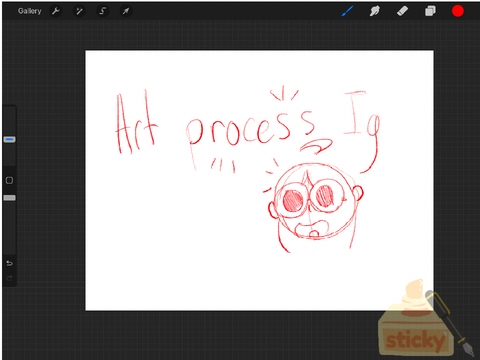The height and width of the screenshot is (360, 480).
Task: Activate the Selection S-shaped tool
Action: coord(102,11)
